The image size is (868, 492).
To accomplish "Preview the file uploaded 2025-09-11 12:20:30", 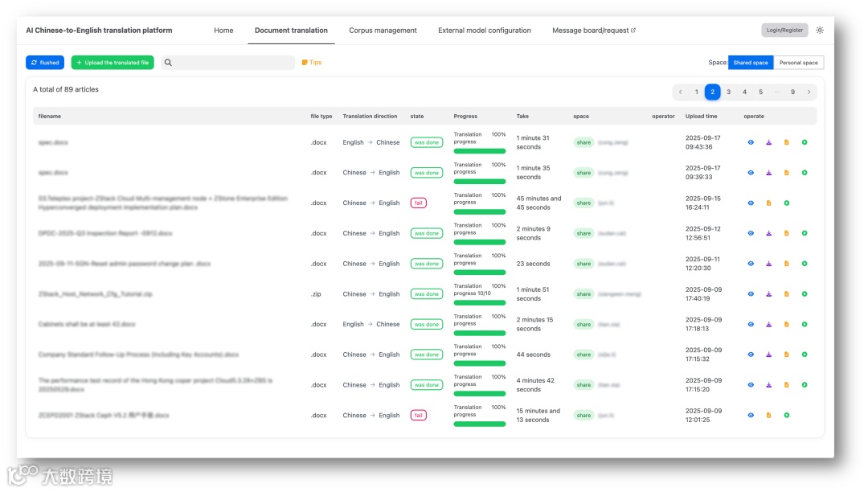I will pos(751,264).
